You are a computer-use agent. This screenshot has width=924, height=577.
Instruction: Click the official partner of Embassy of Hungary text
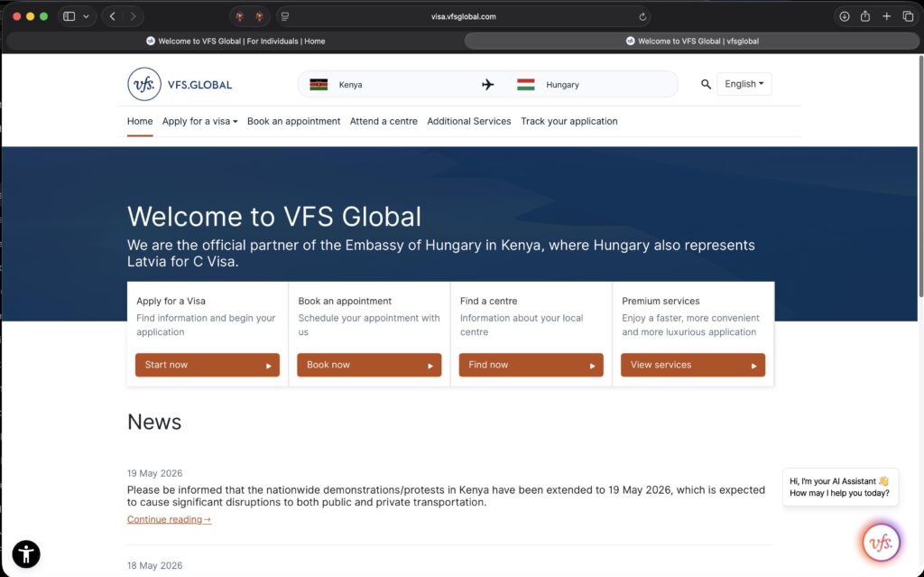pos(440,253)
